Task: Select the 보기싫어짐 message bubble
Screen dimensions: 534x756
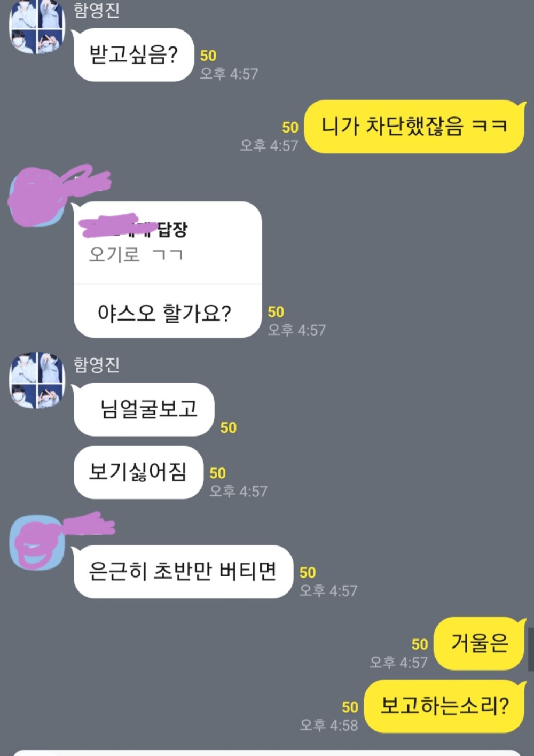Action: [138, 472]
